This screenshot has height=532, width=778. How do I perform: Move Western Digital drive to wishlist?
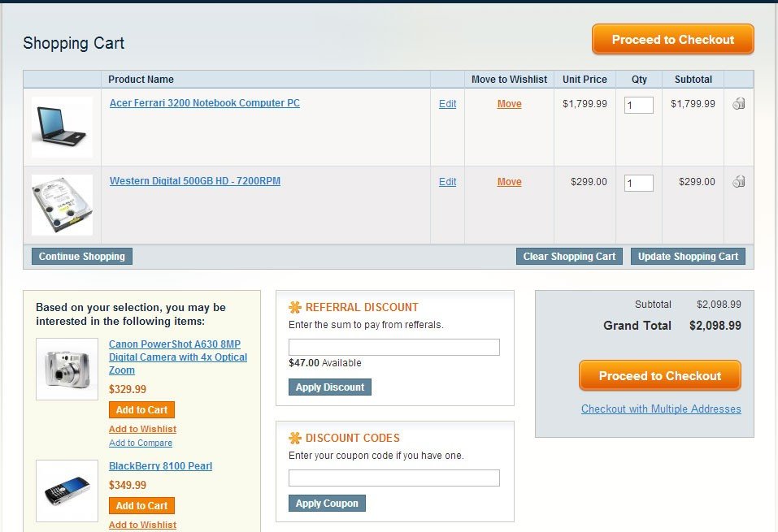tap(510, 181)
